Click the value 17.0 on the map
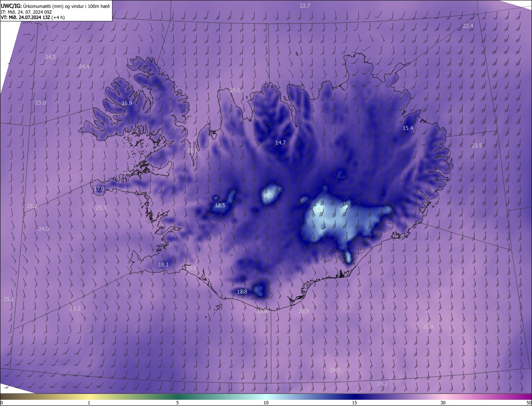 point(99,188)
